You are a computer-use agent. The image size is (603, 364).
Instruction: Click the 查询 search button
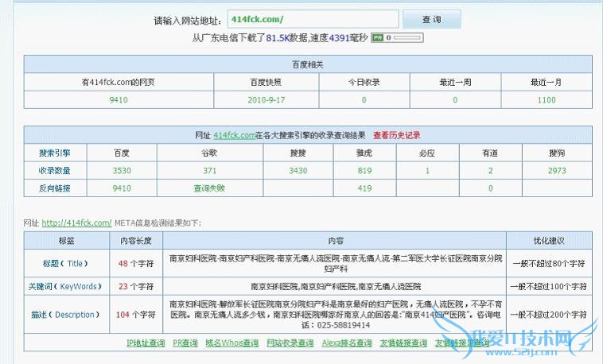click(x=431, y=19)
